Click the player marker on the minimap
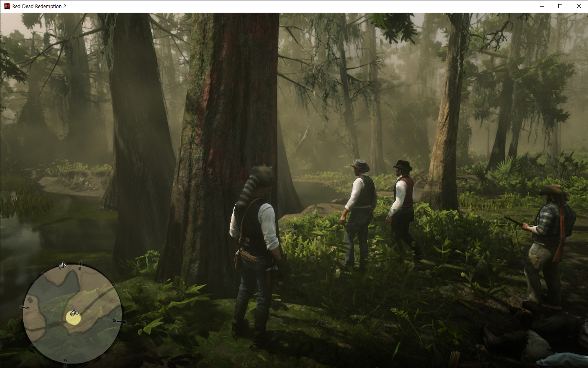The width and height of the screenshot is (588, 368). (73, 314)
